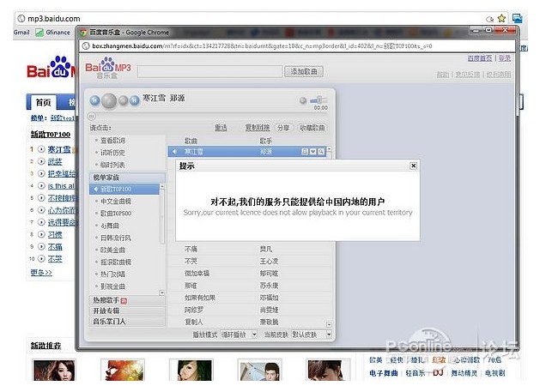Open the Gmail bookmark in the background browser
The width and height of the screenshot is (558, 392).
click(x=21, y=33)
